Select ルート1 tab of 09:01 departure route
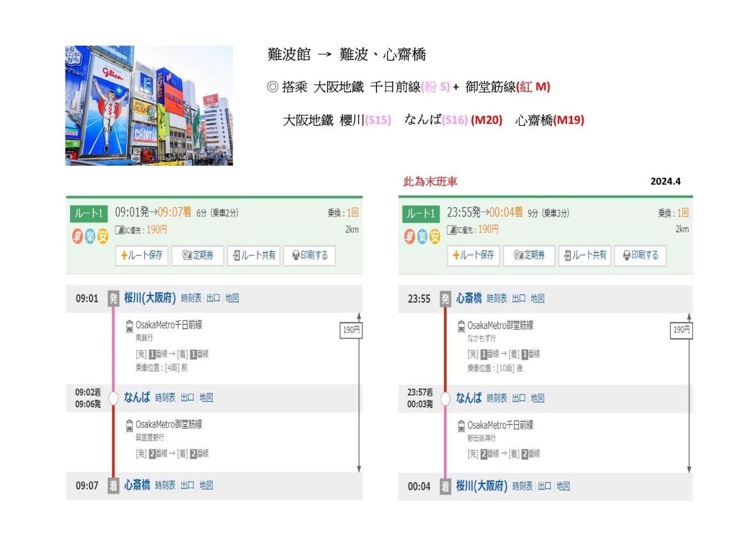Viewport: 756px width, 534px height. tap(89, 214)
